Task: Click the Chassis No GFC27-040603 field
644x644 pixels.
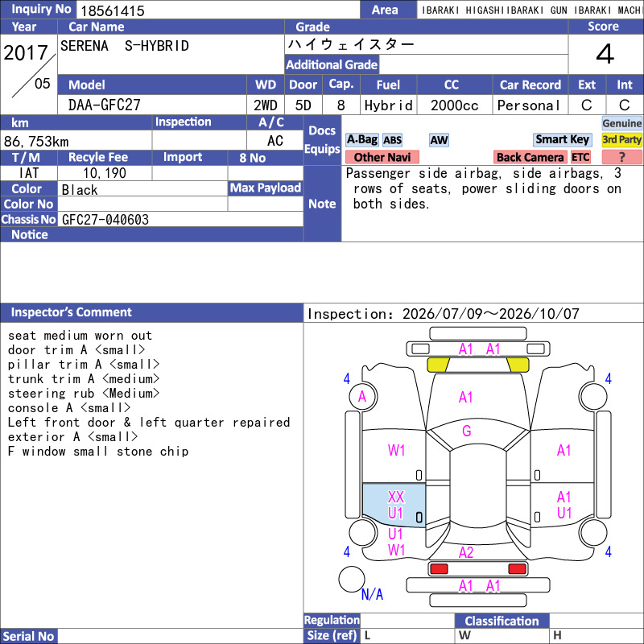Action: 180,219
